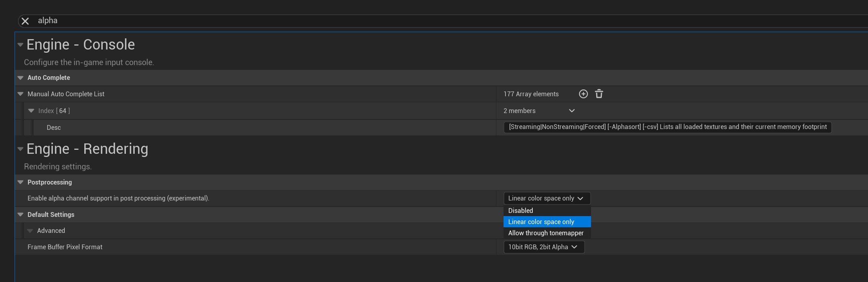868x282 pixels.
Task: Expand the Advanced settings row
Action: click(30, 231)
